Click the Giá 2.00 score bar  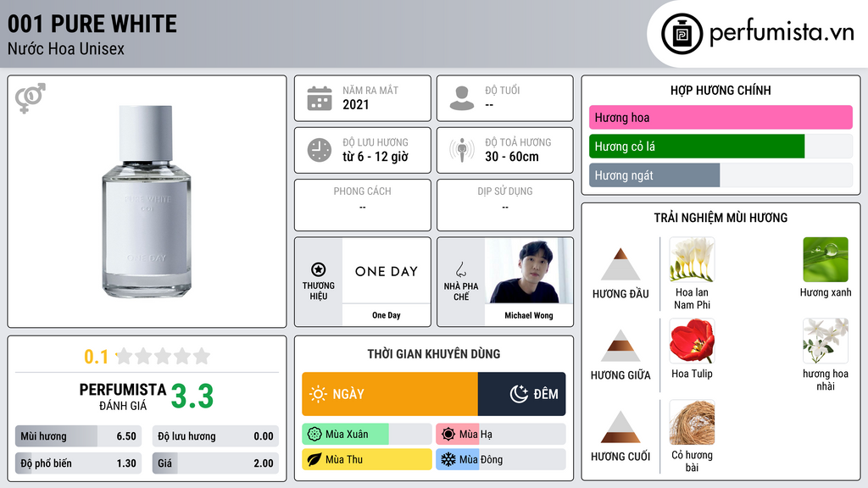(215, 463)
